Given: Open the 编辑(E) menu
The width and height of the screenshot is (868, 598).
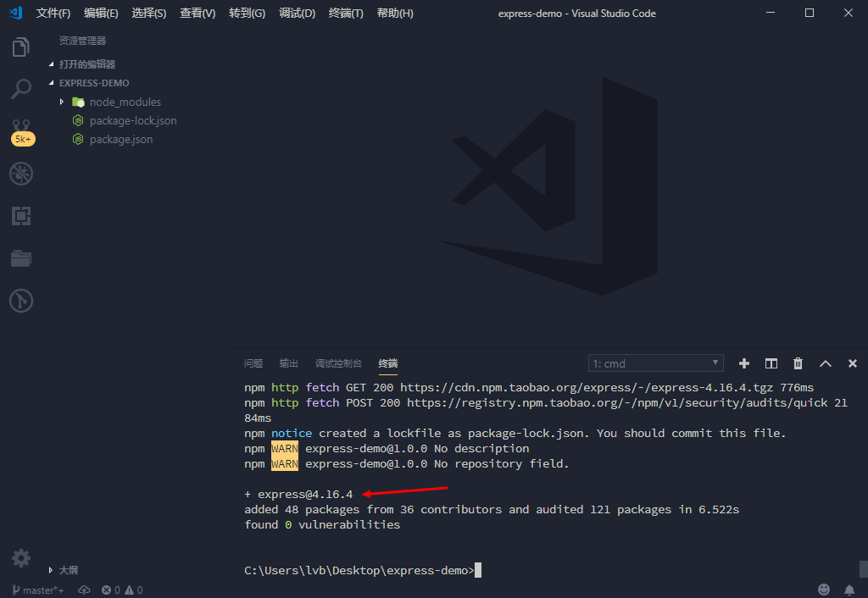Looking at the screenshot, I should [x=101, y=14].
